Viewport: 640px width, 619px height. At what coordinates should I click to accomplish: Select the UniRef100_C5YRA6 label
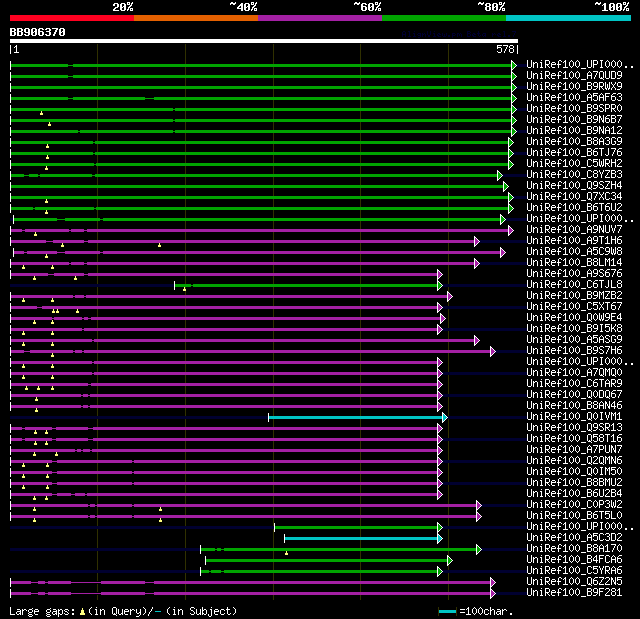tap(574, 571)
